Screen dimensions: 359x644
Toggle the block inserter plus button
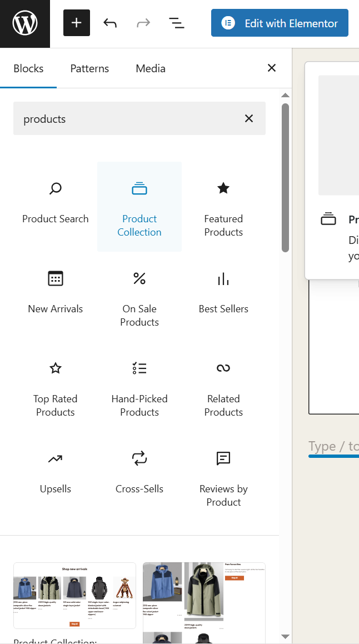click(77, 23)
